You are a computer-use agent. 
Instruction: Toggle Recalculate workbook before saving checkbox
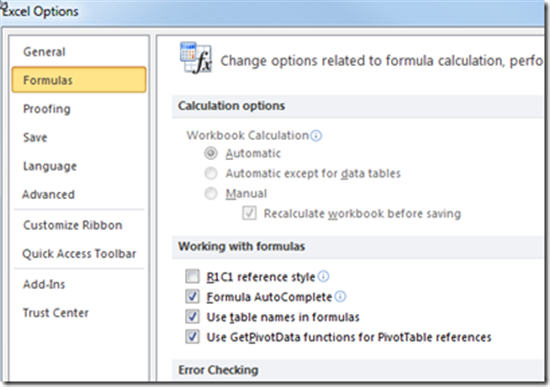point(249,213)
